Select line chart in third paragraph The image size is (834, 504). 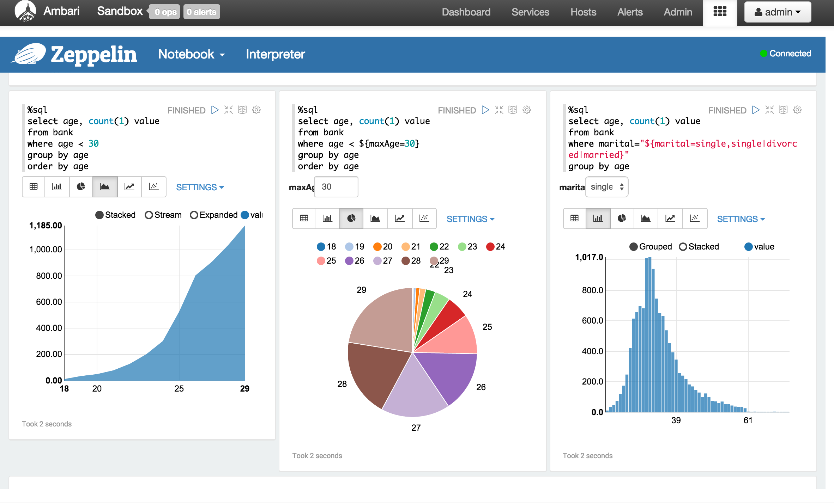(670, 219)
